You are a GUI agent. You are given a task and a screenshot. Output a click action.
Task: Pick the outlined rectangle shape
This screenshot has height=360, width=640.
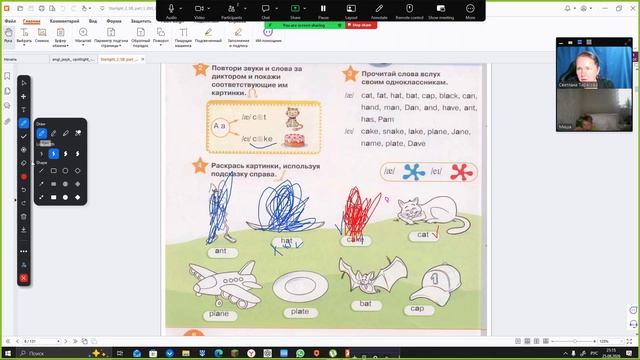pos(53,171)
